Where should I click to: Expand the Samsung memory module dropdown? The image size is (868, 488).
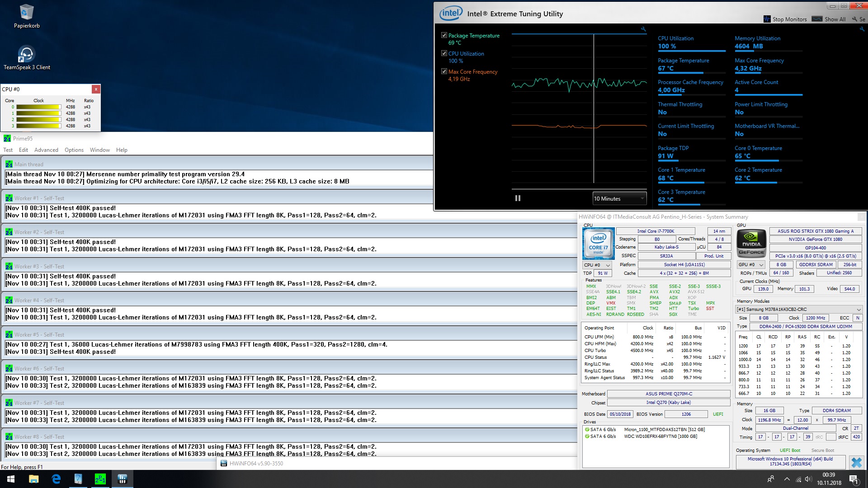point(799,309)
